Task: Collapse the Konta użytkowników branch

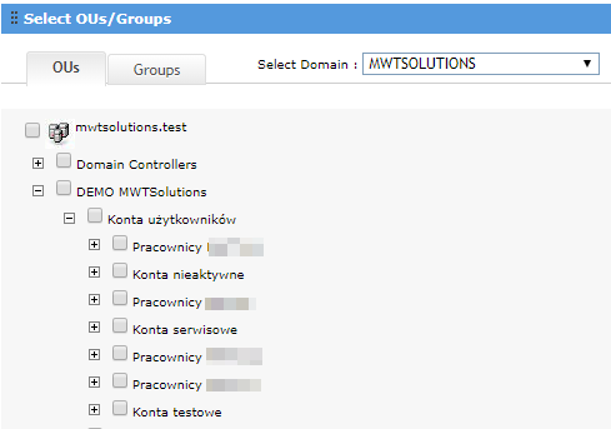Action: click(x=69, y=217)
